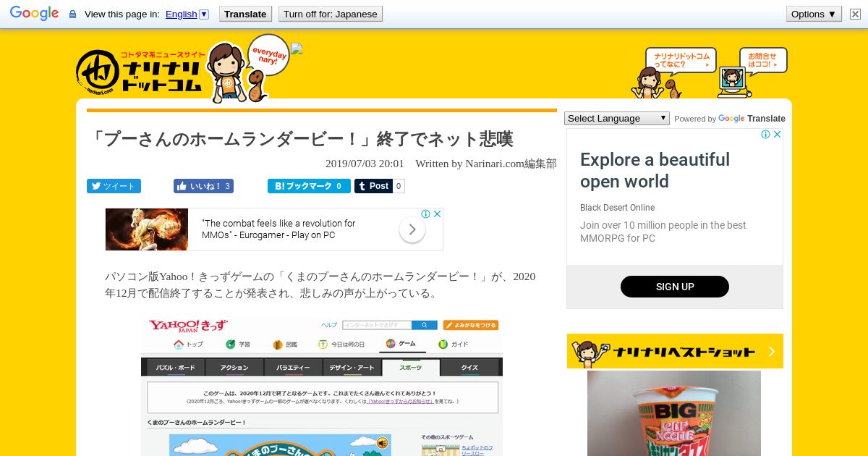Close the Black Desert Online sidebar ad
This screenshot has height=456, width=868.
click(777, 135)
